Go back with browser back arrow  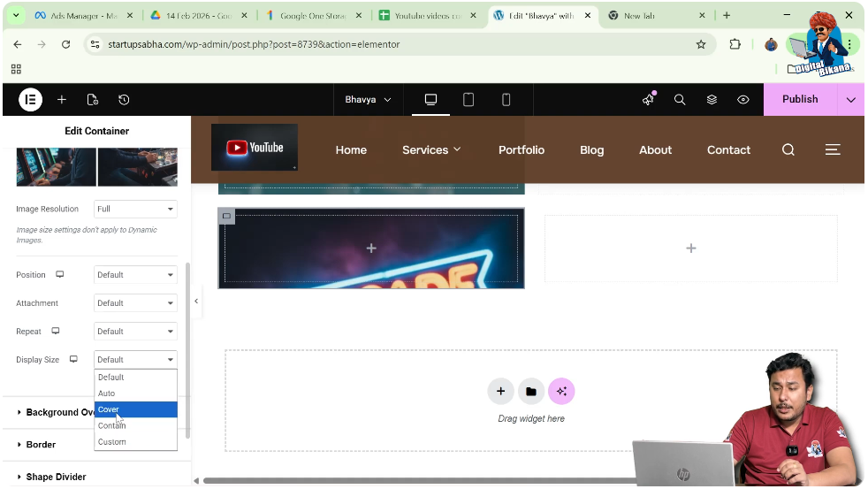click(x=18, y=44)
